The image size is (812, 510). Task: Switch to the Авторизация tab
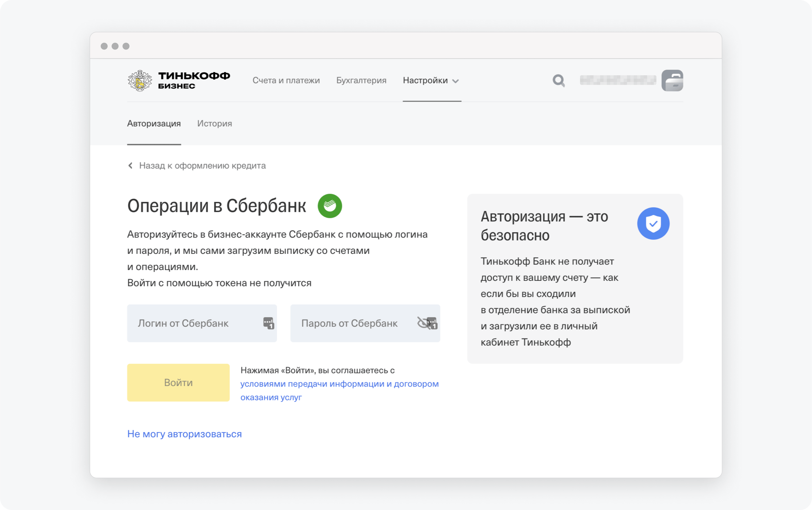pyautogui.click(x=154, y=123)
